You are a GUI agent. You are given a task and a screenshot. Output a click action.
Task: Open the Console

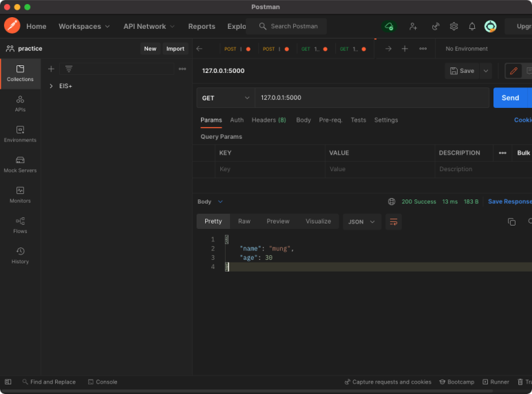(x=103, y=382)
